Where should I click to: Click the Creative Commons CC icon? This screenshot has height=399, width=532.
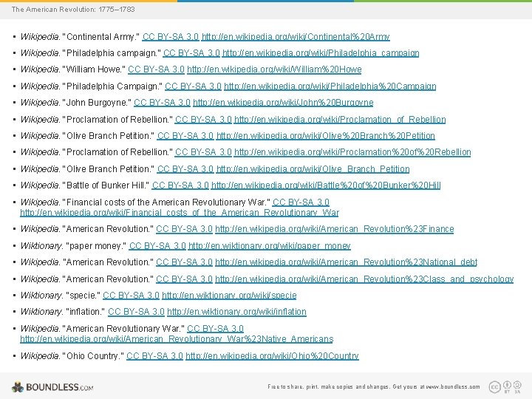(494, 386)
